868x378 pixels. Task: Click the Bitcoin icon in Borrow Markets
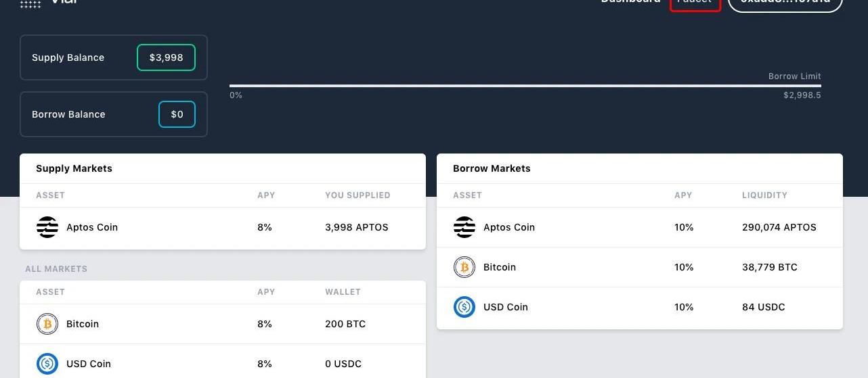point(464,267)
